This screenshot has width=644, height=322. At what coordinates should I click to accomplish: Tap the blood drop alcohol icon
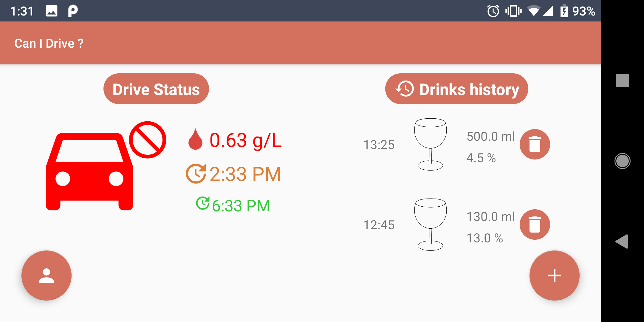pos(195,139)
